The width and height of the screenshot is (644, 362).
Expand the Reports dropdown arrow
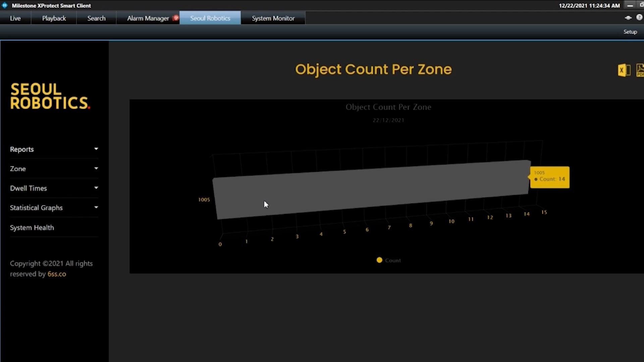[x=96, y=149]
